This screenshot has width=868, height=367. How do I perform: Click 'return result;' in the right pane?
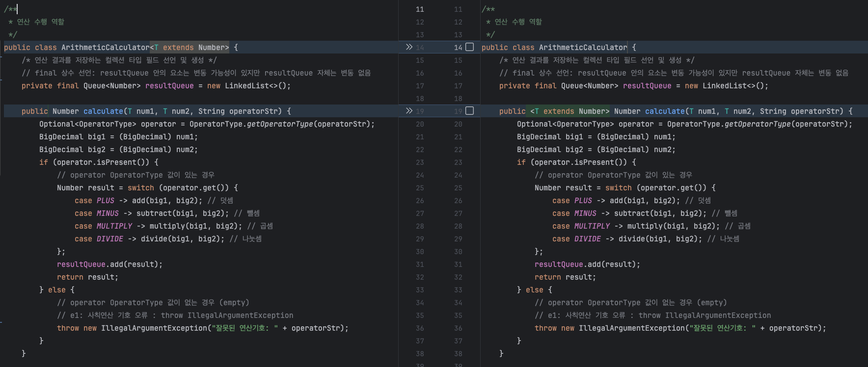pos(565,277)
